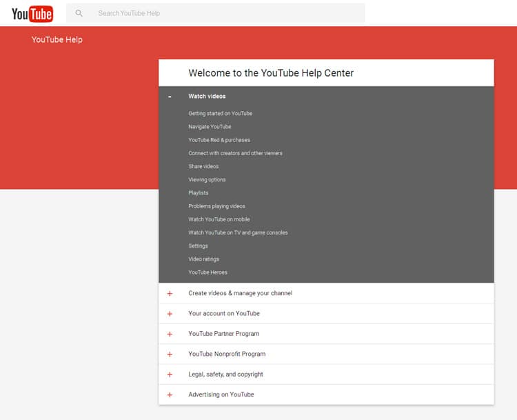
Task: Open the Viewing options topic
Action: pyautogui.click(x=207, y=179)
